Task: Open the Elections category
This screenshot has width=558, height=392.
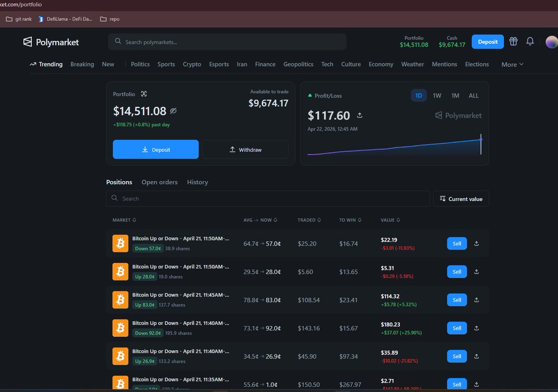Action: coord(477,65)
